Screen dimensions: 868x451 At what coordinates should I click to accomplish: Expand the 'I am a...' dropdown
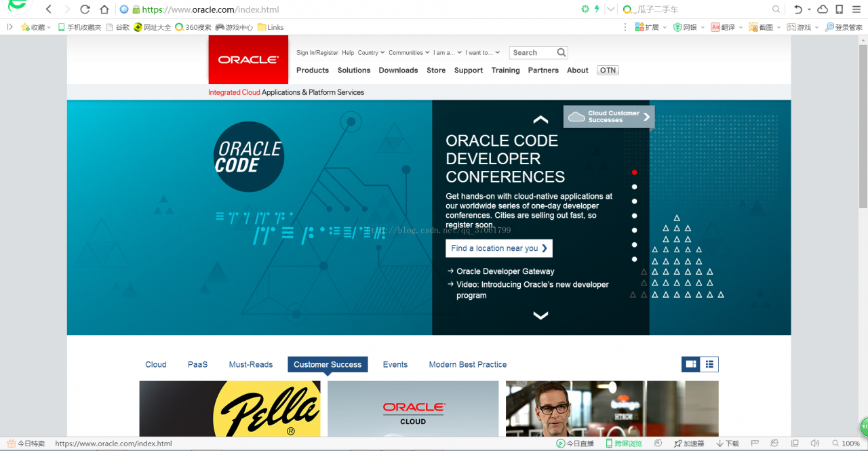[x=448, y=53]
